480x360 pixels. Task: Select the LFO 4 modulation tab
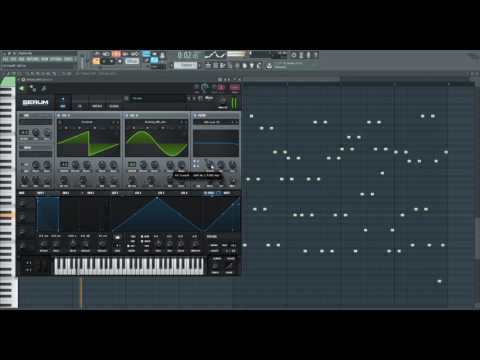click(x=184, y=193)
